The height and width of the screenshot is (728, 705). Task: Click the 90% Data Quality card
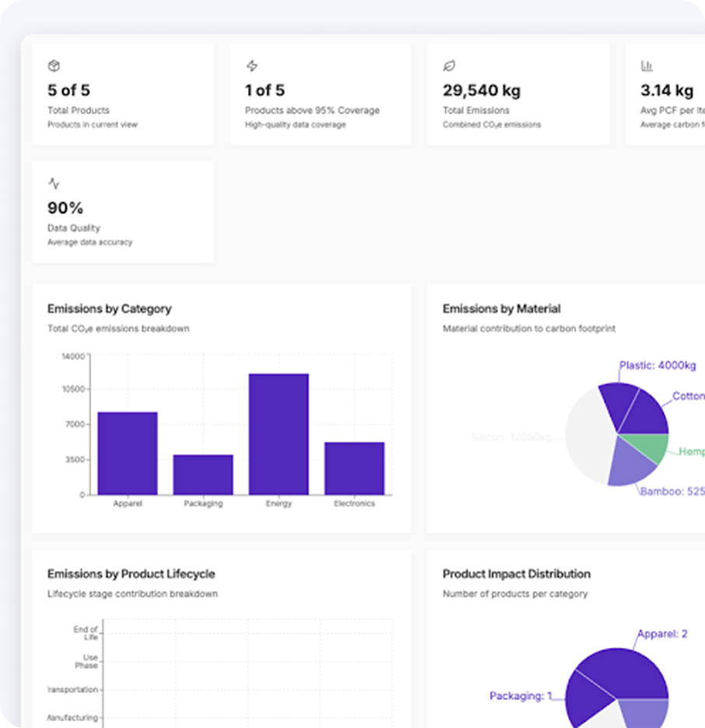(123, 212)
